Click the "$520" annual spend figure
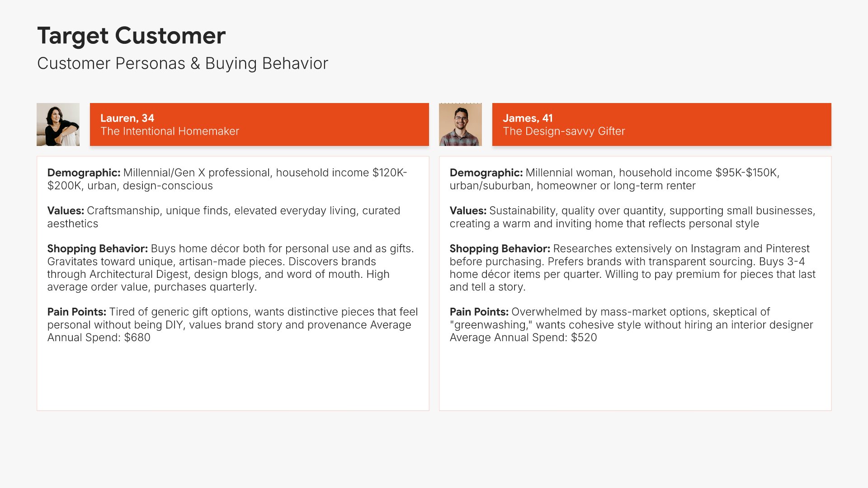The height and width of the screenshot is (488, 868). point(584,338)
